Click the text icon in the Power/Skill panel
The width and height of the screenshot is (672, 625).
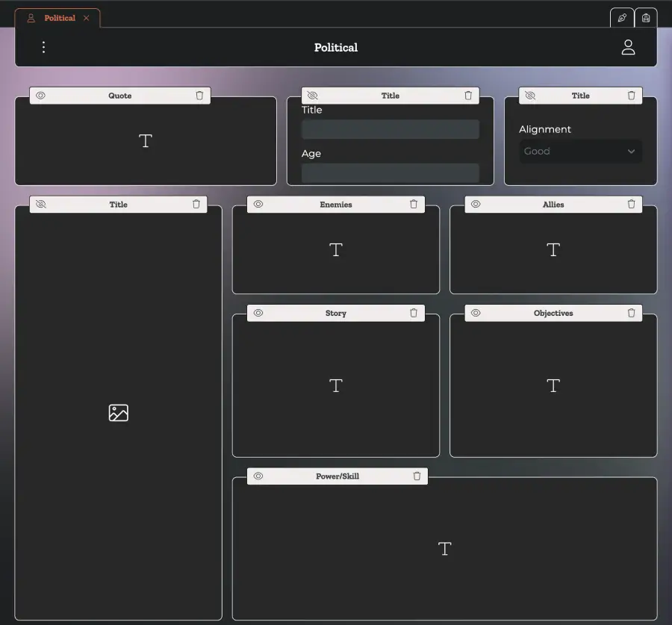pyautogui.click(x=444, y=549)
